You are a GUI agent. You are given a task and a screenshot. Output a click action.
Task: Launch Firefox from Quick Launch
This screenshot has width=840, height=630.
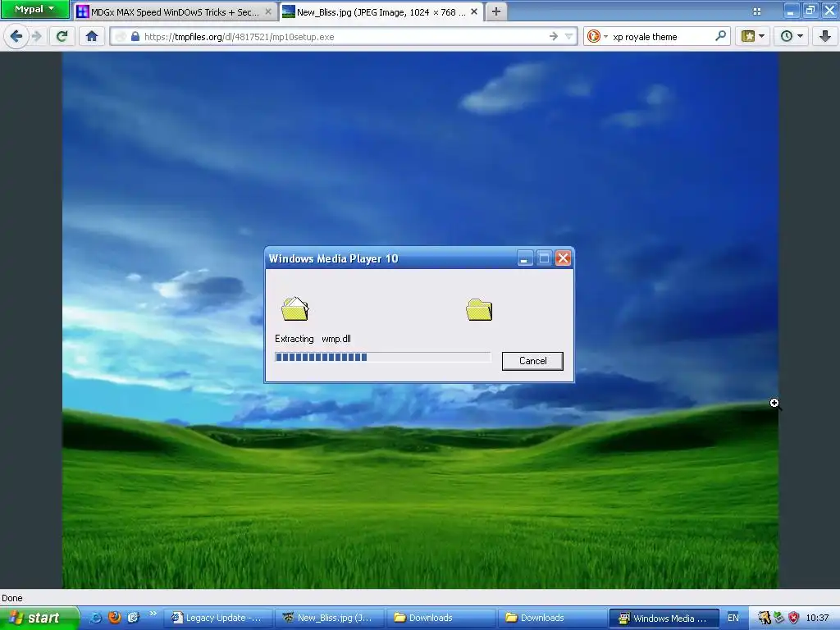(x=114, y=618)
